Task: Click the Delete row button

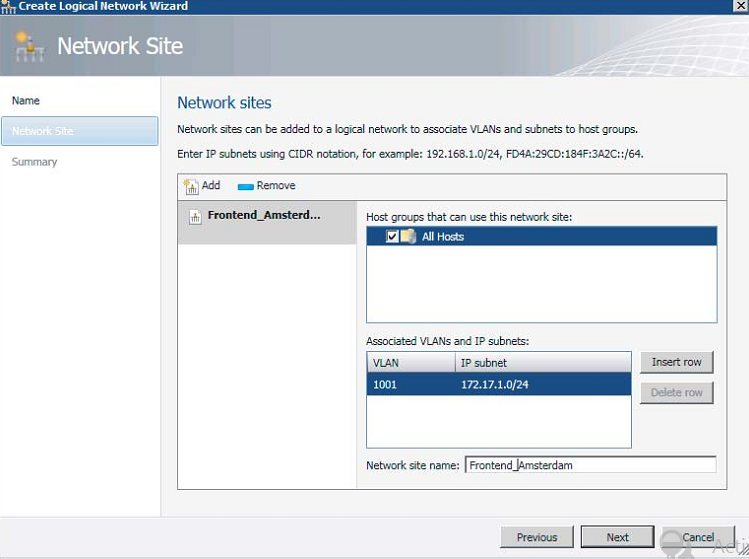Action: coord(676,392)
